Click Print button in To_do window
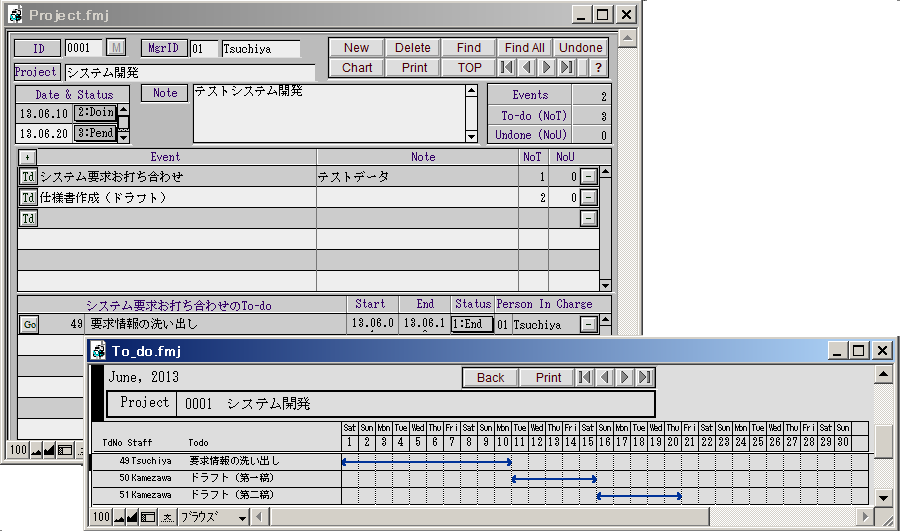The image size is (900, 531). pos(548,377)
